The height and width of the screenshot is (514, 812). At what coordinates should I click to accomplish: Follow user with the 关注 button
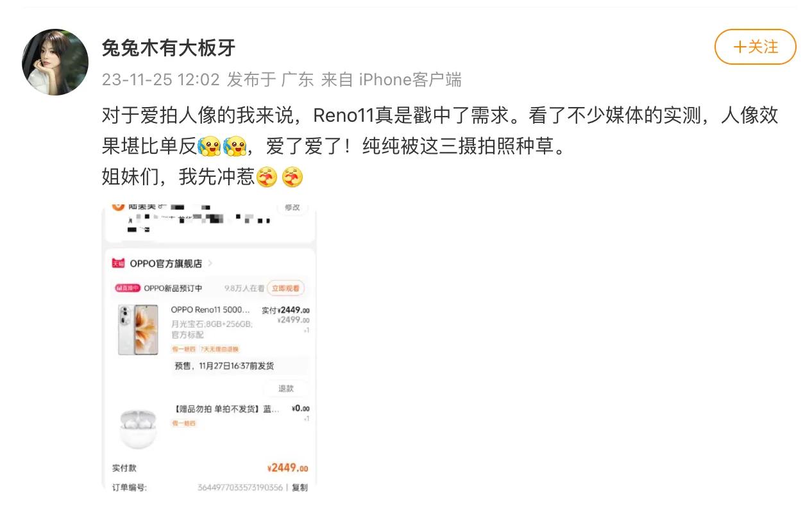[755, 47]
